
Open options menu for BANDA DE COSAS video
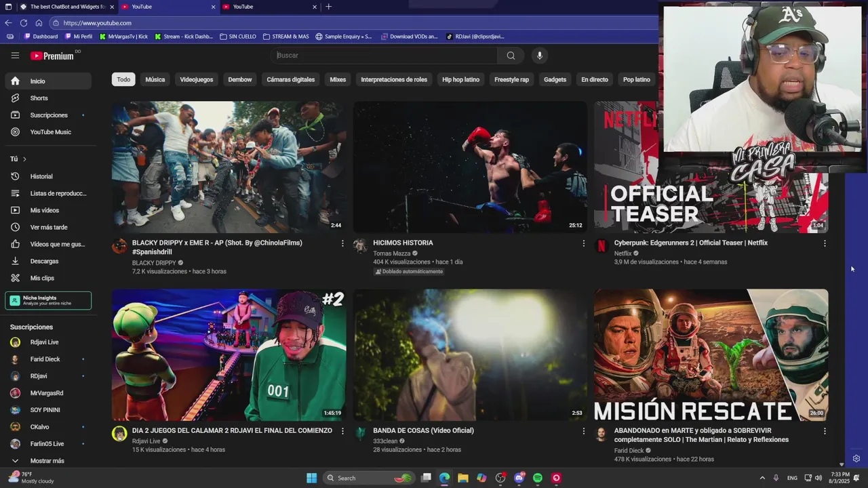click(583, 431)
